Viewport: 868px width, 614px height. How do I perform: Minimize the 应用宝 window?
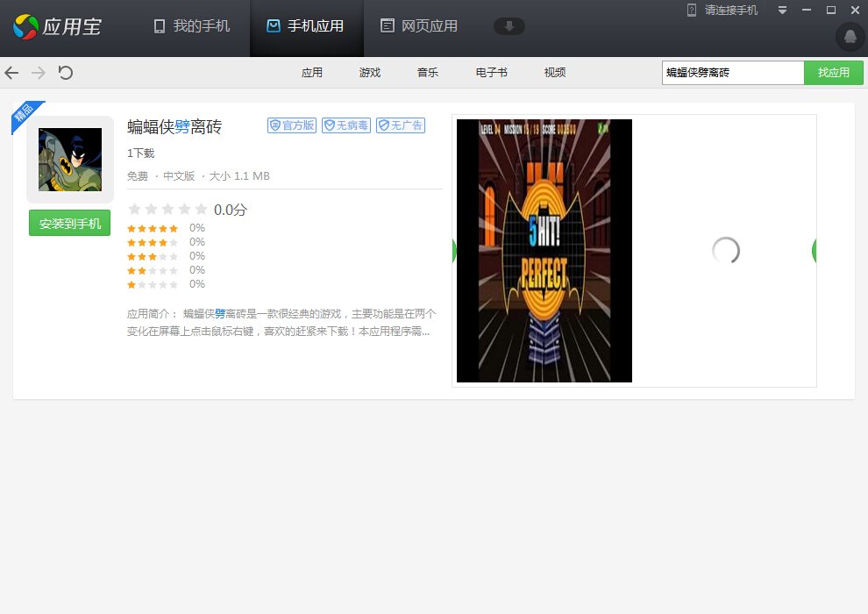807,10
